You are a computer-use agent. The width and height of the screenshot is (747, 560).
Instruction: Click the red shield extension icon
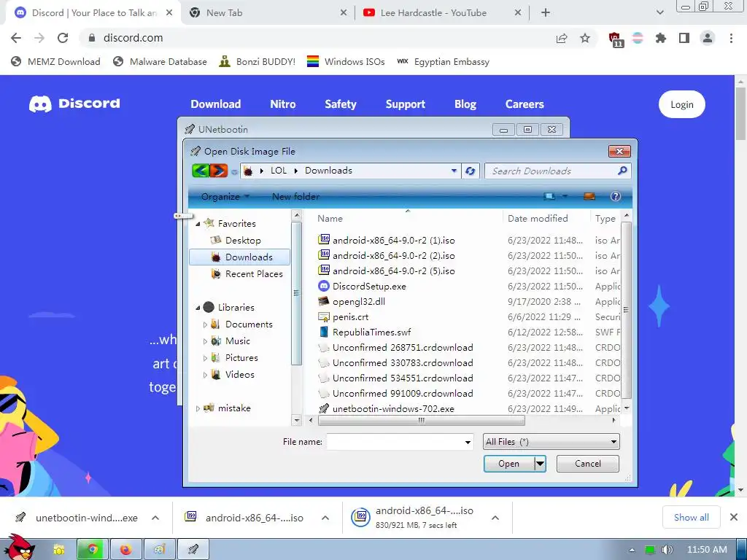pyautogui.click(x=615, y=39)
